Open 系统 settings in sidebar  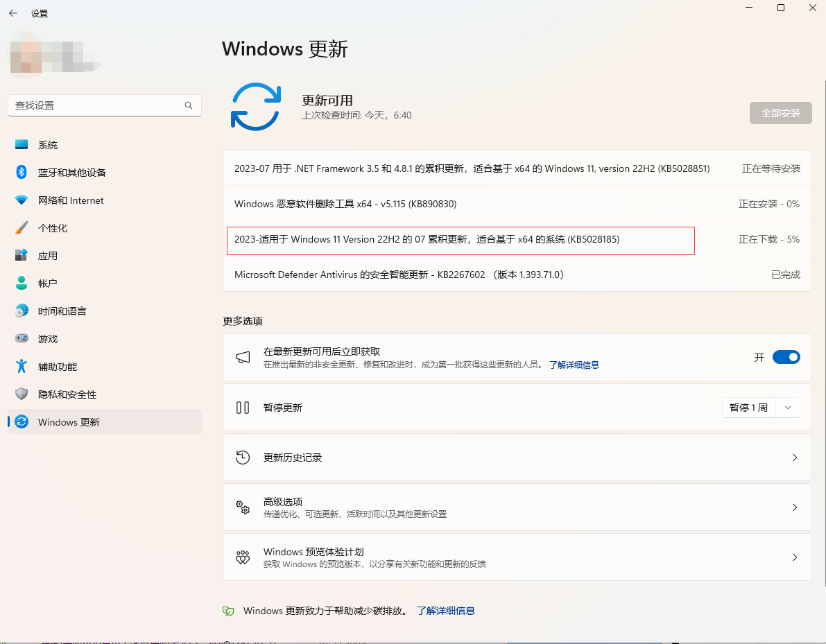48,145
